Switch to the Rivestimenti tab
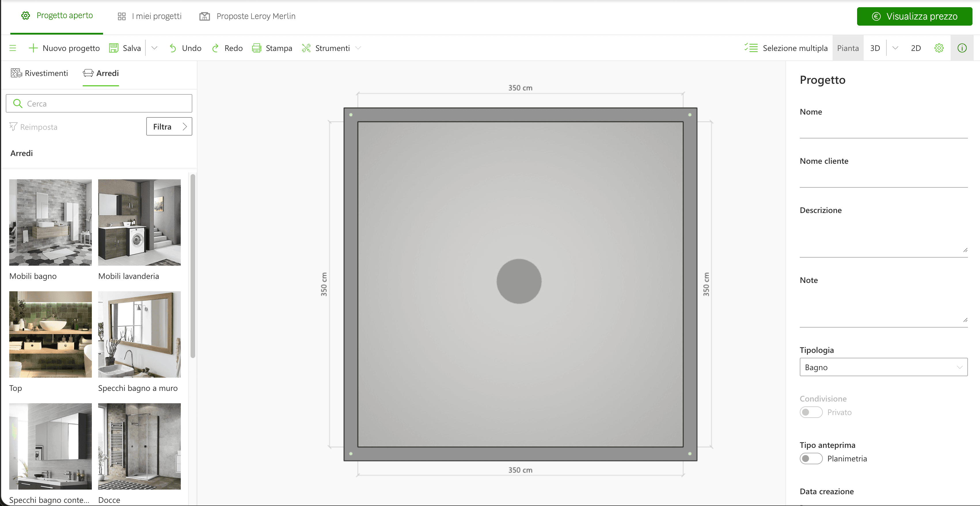The height and width of the screenshot is (506, 980). point(39,73)
